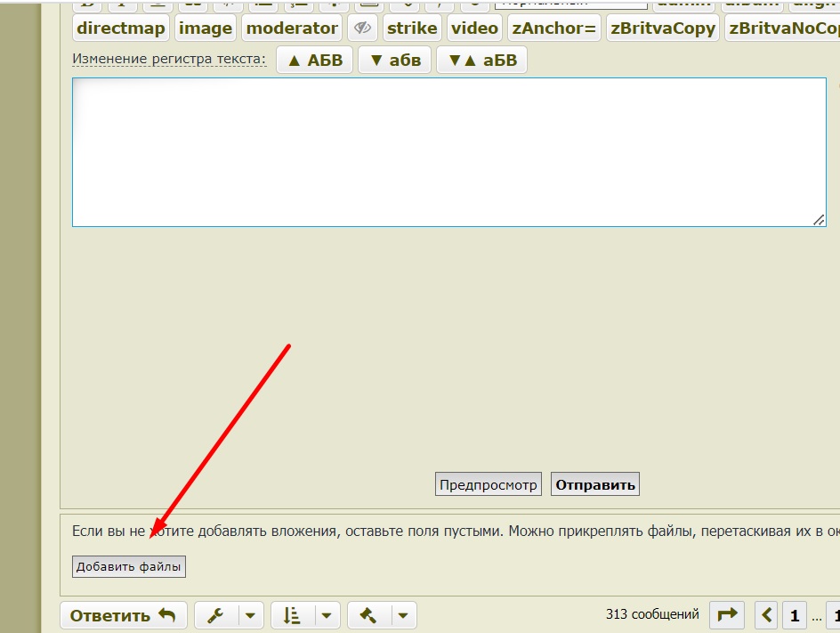Click the hidden-text eye icon button
The height and width of the screenshot is (633, 840).
coord(362,28)
